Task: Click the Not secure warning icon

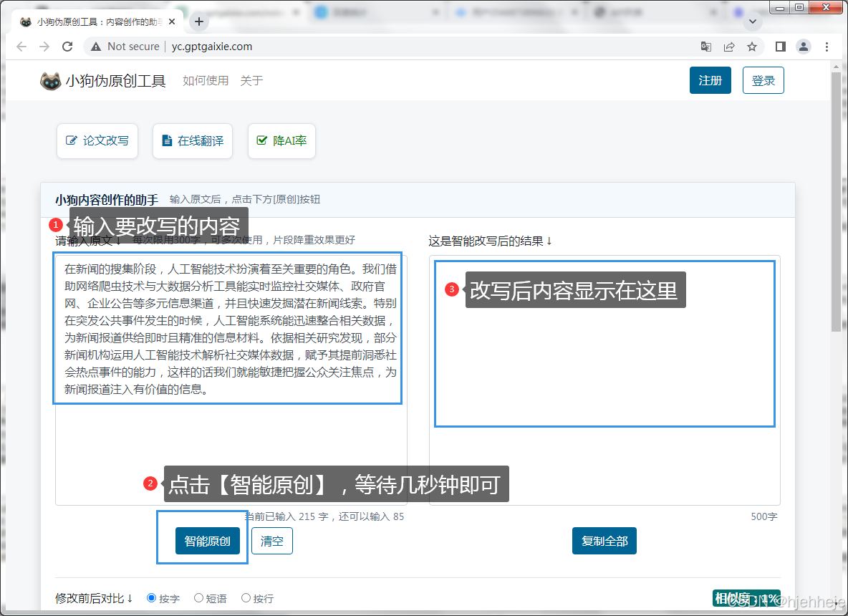Action: (x=96, y=47)
